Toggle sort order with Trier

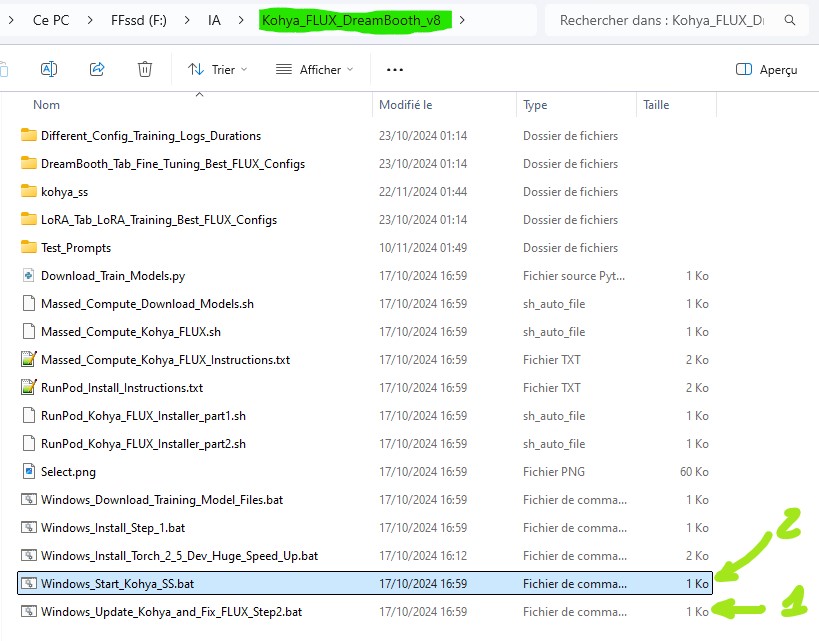click(x=218, y=69)
